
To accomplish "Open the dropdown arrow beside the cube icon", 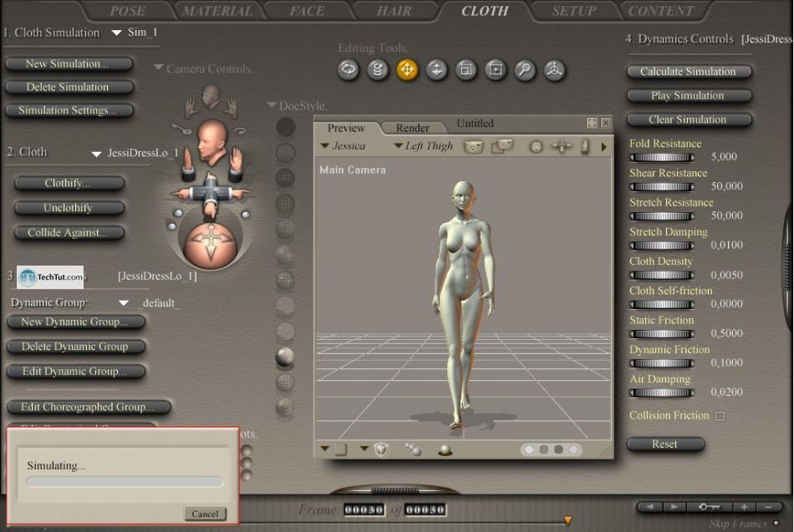I will tap(364, 448).
